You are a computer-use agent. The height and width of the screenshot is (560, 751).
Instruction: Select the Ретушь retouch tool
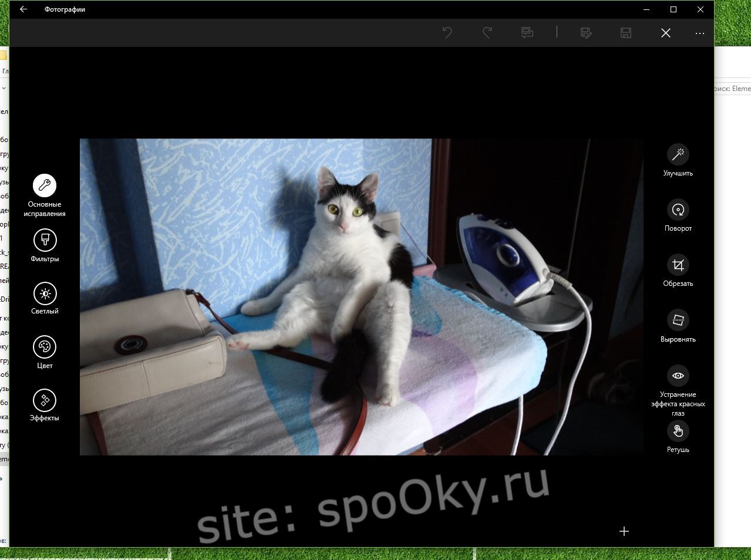[678, 431]
